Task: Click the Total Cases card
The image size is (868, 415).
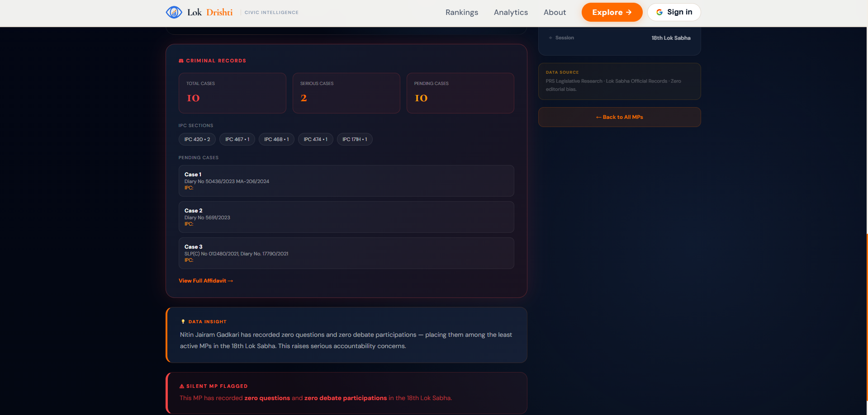Action: point(232,93)
